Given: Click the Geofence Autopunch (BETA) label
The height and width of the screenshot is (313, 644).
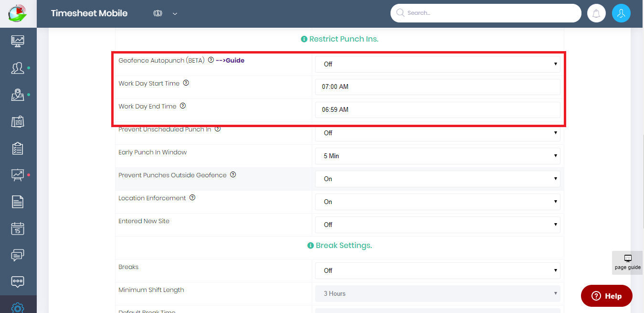Looking at the screenshot, I should [161, 61].
